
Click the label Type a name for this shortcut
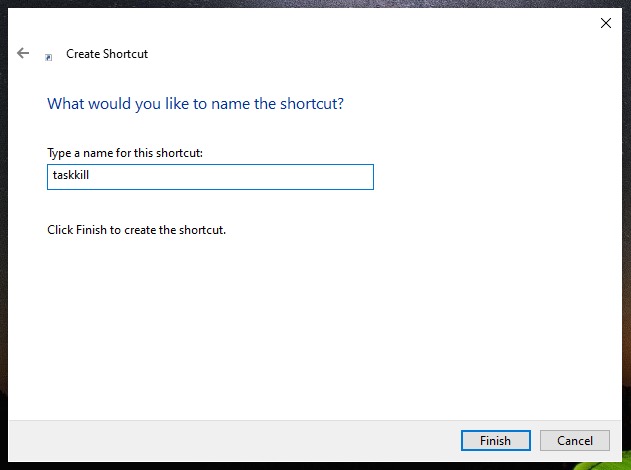[125, 153]
